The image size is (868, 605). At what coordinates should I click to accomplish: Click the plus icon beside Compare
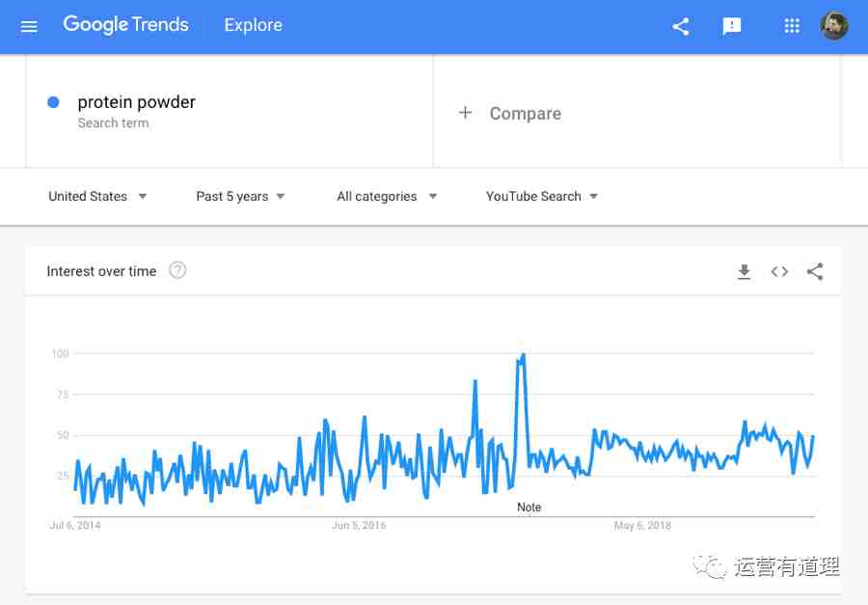(x=465, y=113)
